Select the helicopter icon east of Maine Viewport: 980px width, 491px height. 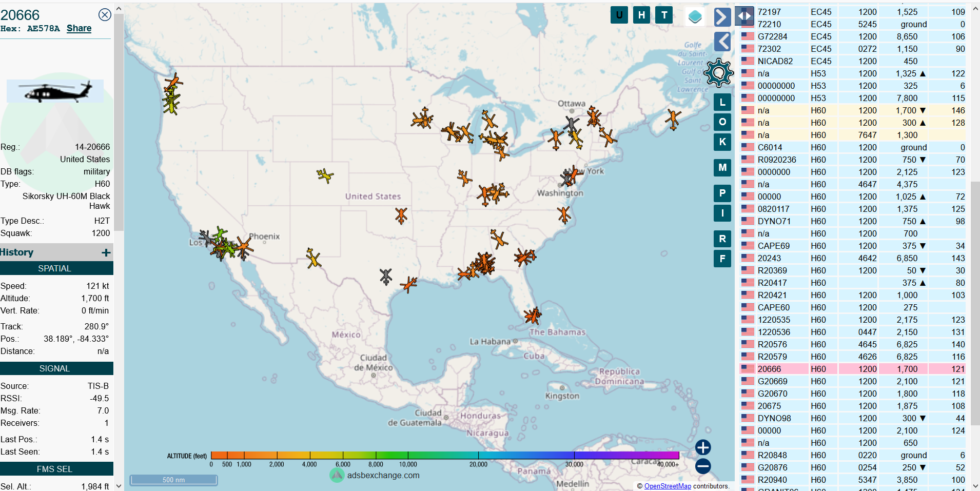[x=673, y=119]
